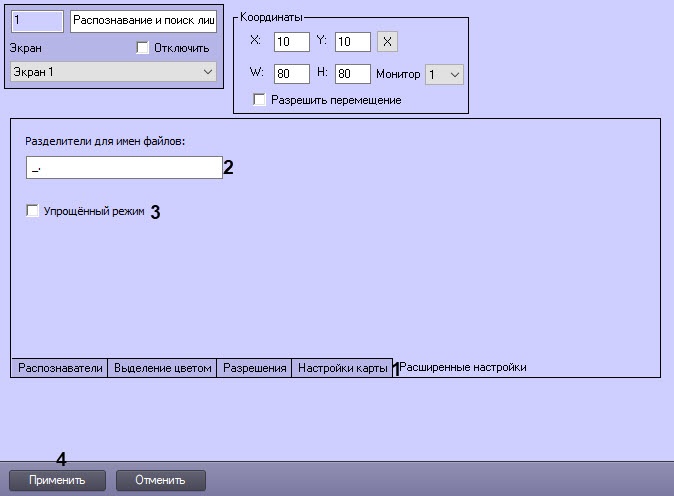Select Расширенные настройки tab
The width and height of the screenshot is (674, 496).
tap(463, 367)
